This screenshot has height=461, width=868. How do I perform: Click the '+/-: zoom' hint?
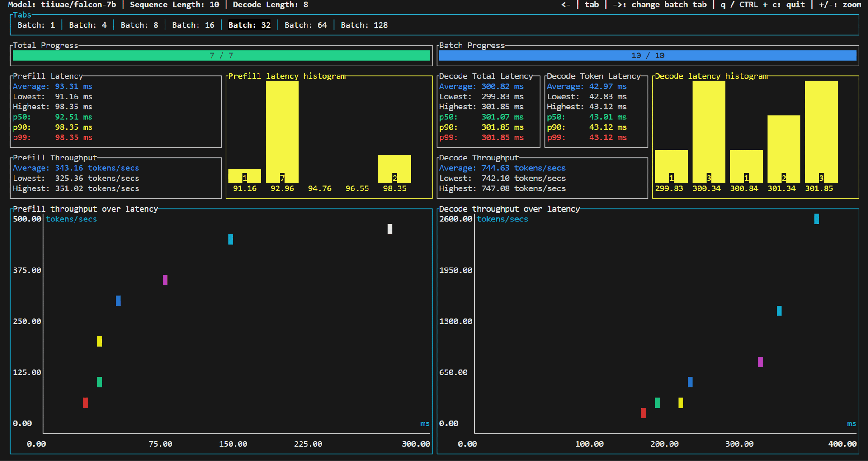click(840, 5)
